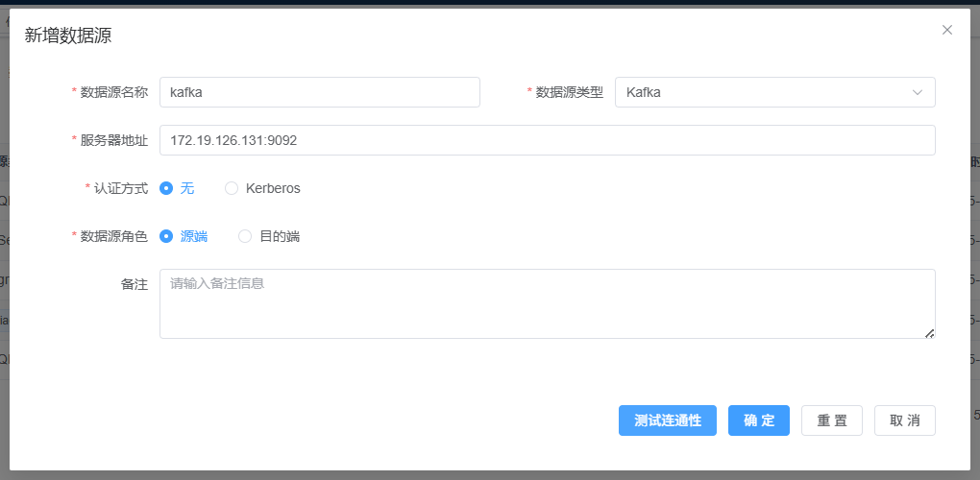Click into the 服务器地址 address input

[547, 140]
